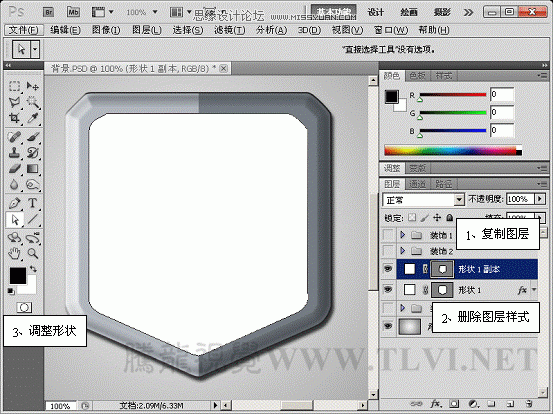
Task: Reset to default black and white colors
Action: pos(11,291)
